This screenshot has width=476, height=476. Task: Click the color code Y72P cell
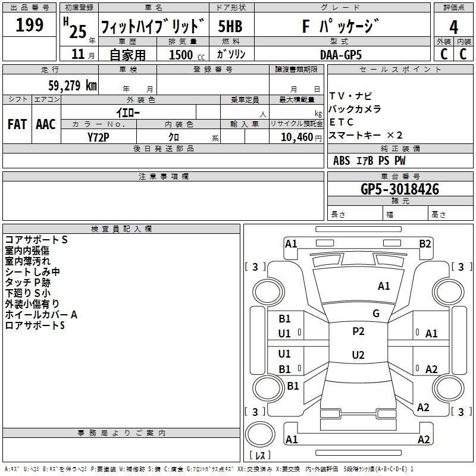click(99, 137)
